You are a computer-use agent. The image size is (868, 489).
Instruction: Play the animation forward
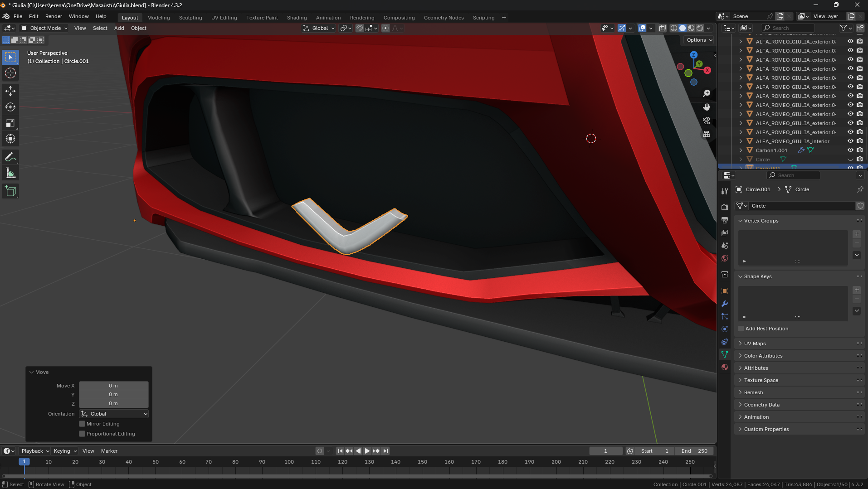click(367, 451)
